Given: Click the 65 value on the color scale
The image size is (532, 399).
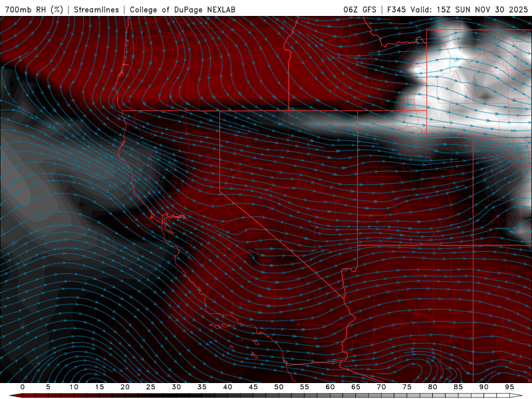Looking at the screenshot, I should 356,387.
